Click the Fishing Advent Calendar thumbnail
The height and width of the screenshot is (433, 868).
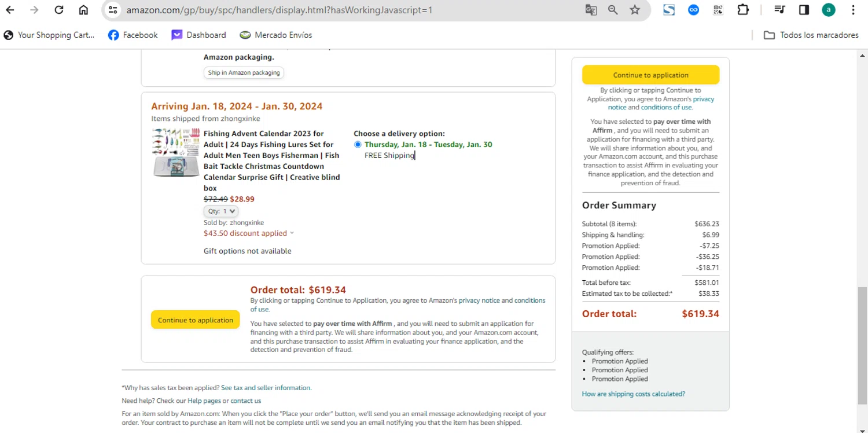click(176, 153)
